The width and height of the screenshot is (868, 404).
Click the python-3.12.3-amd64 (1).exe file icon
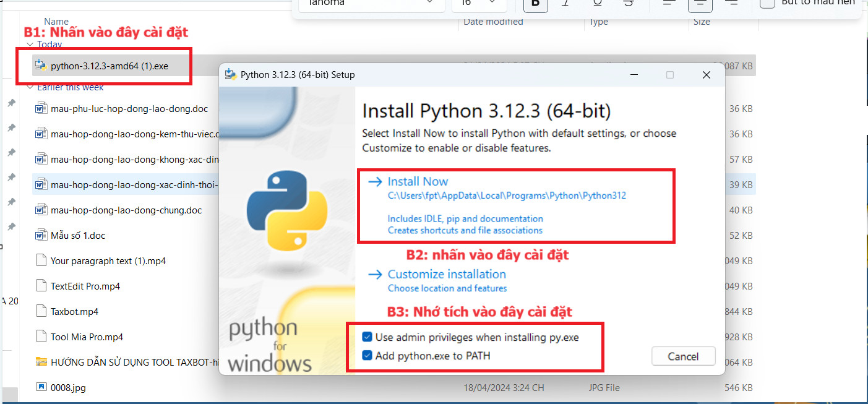(x=41, y=66)
